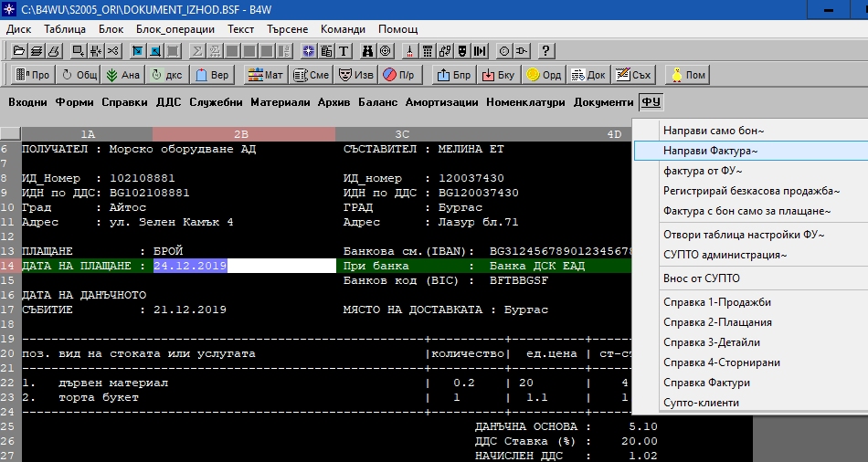Click the Изв toolbar button
Image resolution: width=868 pixels, height=462 pixels.
(x=356, y=75)
